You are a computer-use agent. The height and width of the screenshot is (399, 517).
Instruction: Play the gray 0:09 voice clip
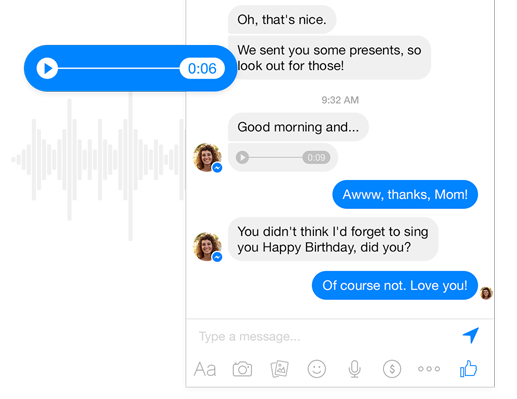click(242, 157)
